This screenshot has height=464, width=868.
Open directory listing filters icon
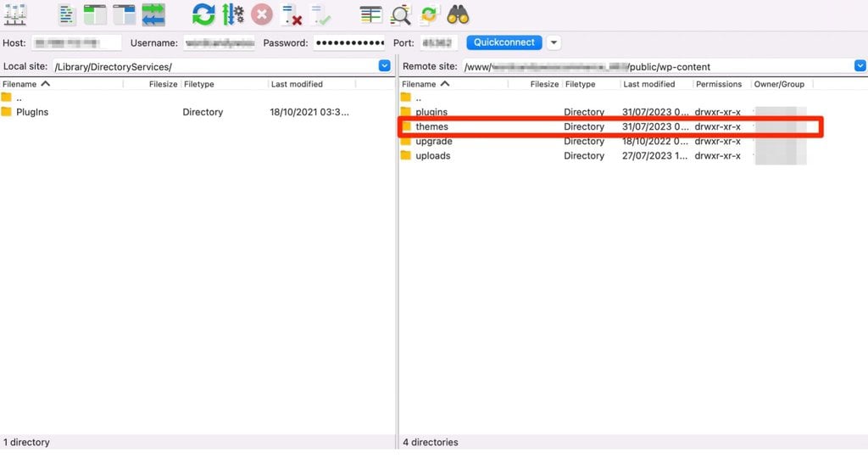[x=370, y=14]
